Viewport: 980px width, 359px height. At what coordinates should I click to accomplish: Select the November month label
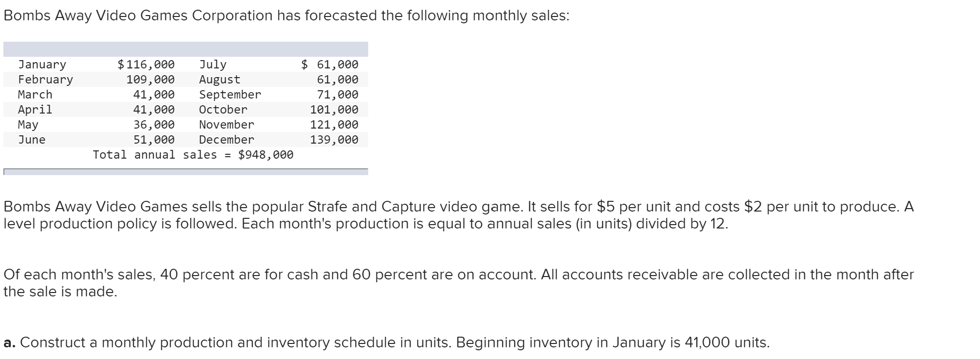pos(227,125)
